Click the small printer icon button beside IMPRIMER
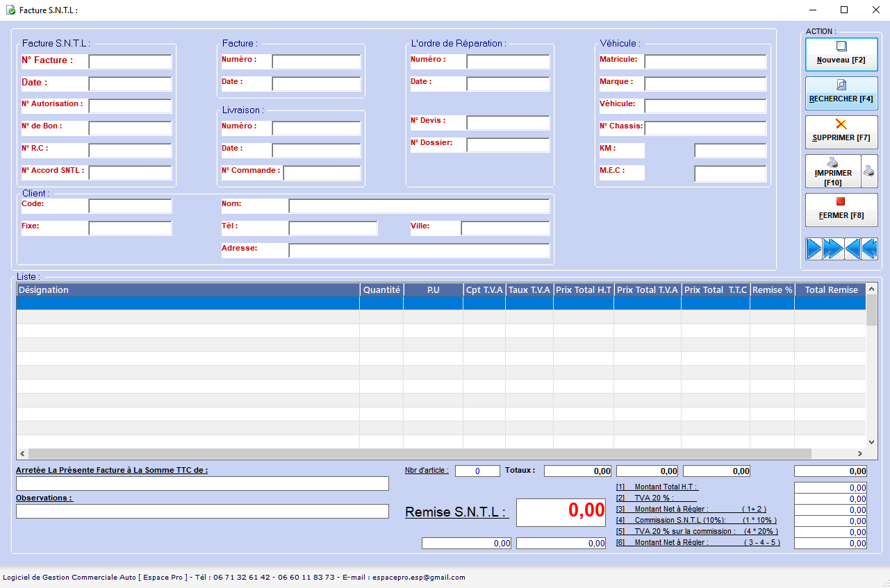This screenshot has height=588, width=890. pyautogui.click(x=870, y=171)
